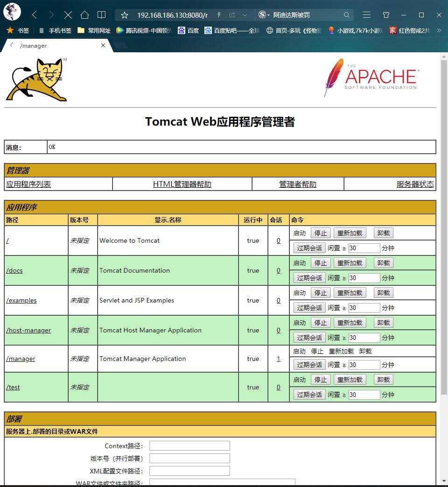Viewport: 448px width, 487px height.
Task: Open 常用网址 bookmark folder
Action: 94,30
